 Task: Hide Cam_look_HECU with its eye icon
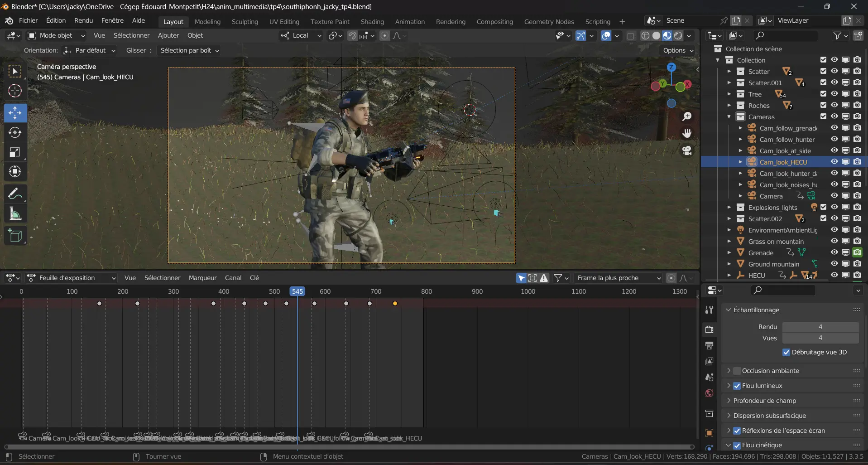coord(834,162)
